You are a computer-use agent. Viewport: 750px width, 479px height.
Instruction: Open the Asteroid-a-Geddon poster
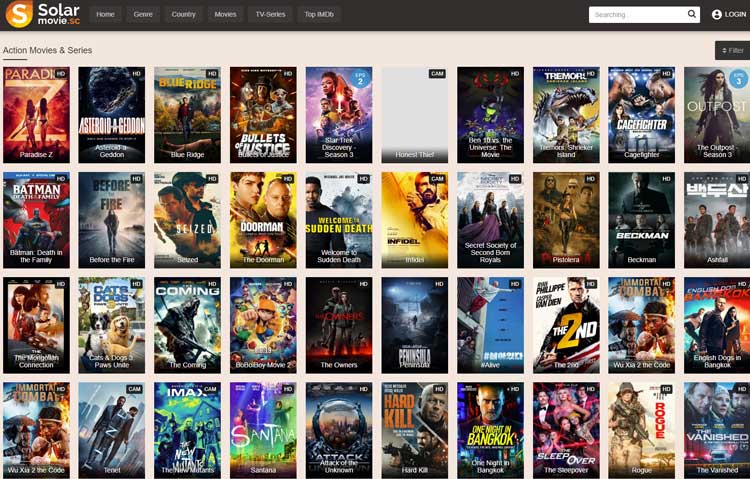click(x=112, y=115)
